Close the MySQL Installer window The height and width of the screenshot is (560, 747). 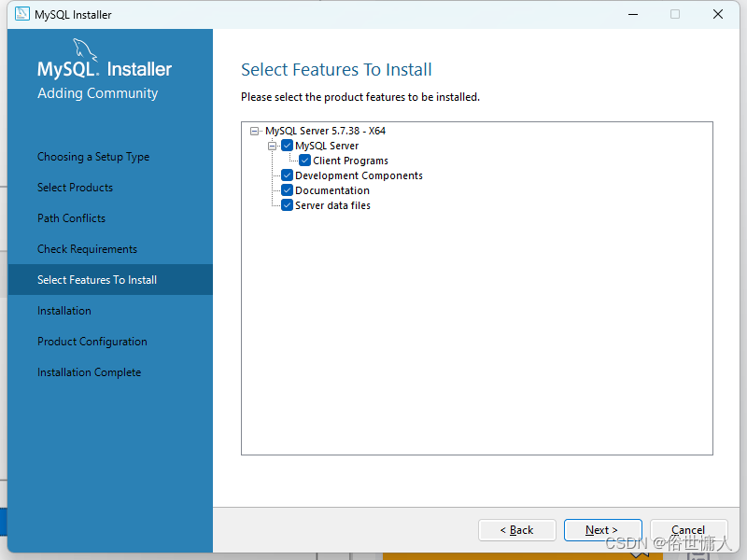[718, 14]
